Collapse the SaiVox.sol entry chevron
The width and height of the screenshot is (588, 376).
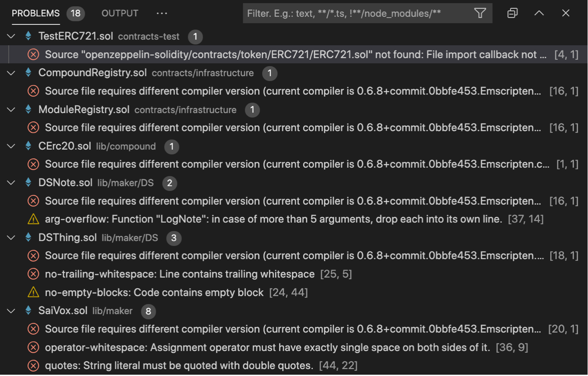pos(10,310)
